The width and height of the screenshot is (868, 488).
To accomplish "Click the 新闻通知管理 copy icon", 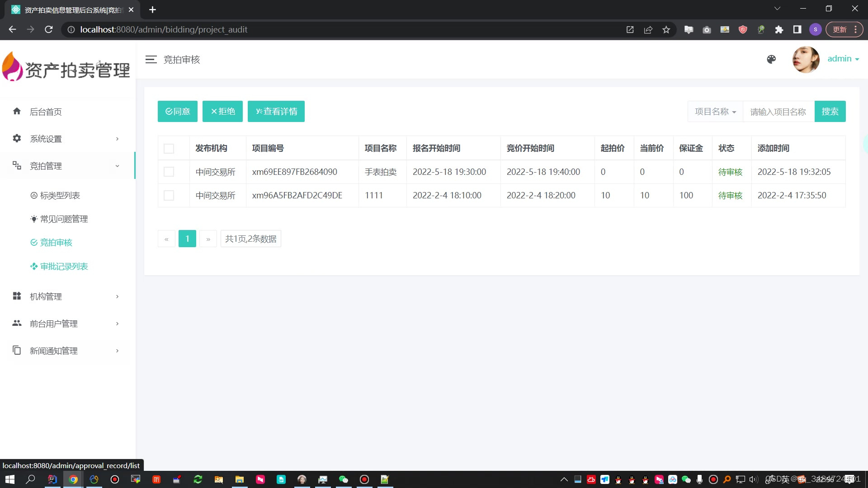I will click(x=17, y=350).
